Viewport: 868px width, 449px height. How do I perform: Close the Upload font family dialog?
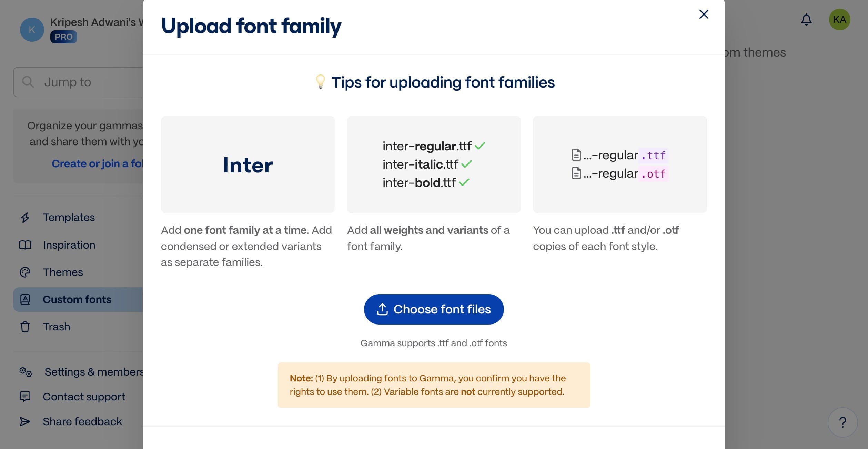(x=704, y=14)
